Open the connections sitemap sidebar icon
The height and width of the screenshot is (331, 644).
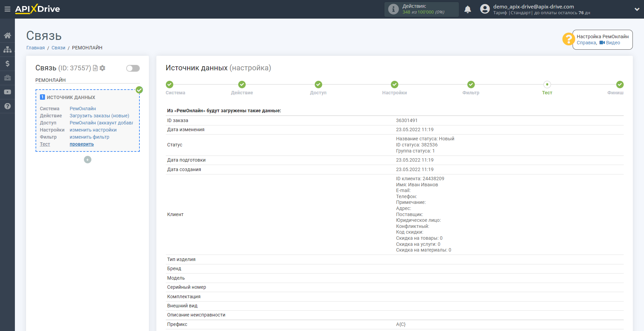[x=7, y=49]
